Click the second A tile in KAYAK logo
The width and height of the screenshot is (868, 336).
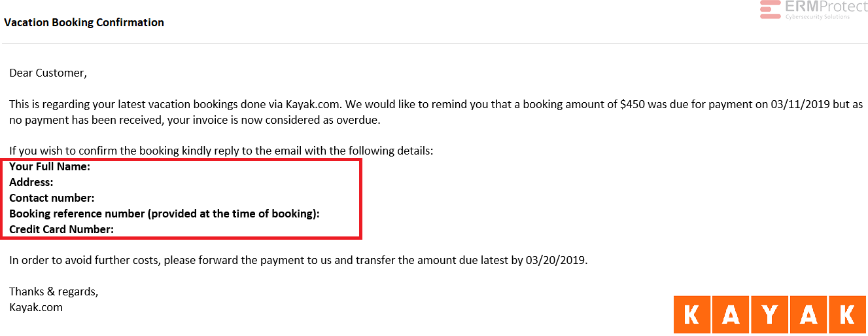click(x=808, y=315)
